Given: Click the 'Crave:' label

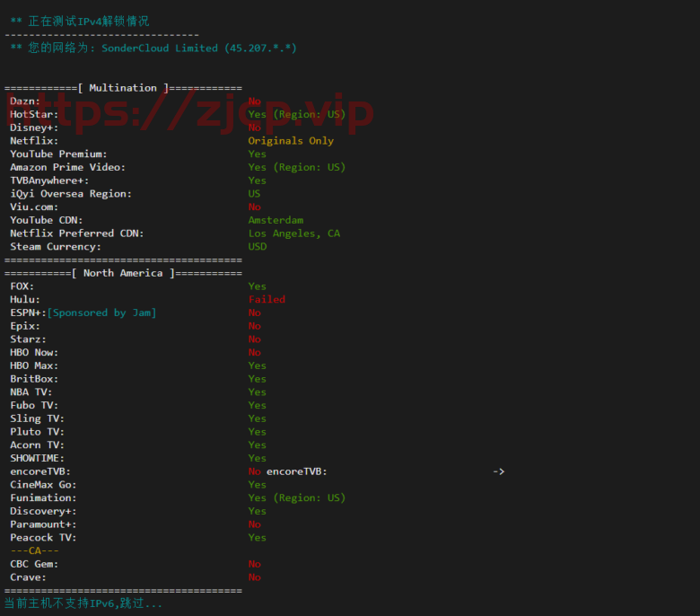Looking at the screenshot, I should (x=28, y=577).
